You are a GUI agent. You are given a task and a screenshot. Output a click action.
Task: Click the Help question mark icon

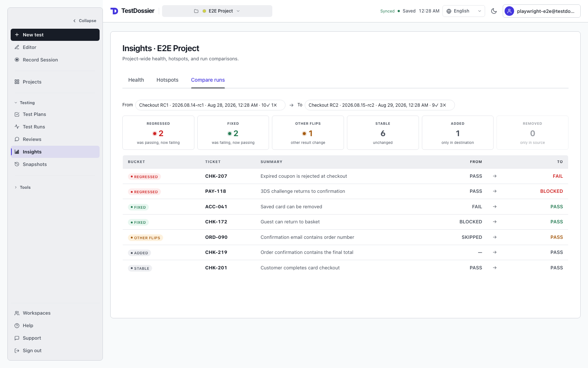coord(17,325)
